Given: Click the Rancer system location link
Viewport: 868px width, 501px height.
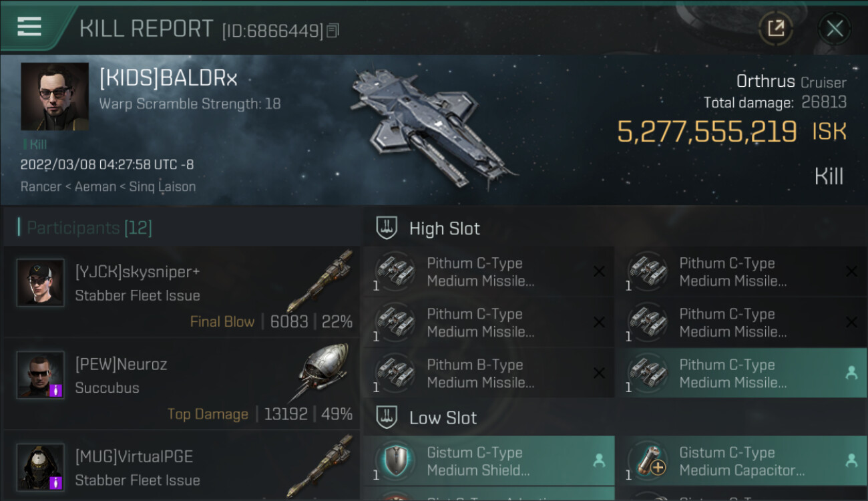Looking at the screenshot, I should point(41,187).
